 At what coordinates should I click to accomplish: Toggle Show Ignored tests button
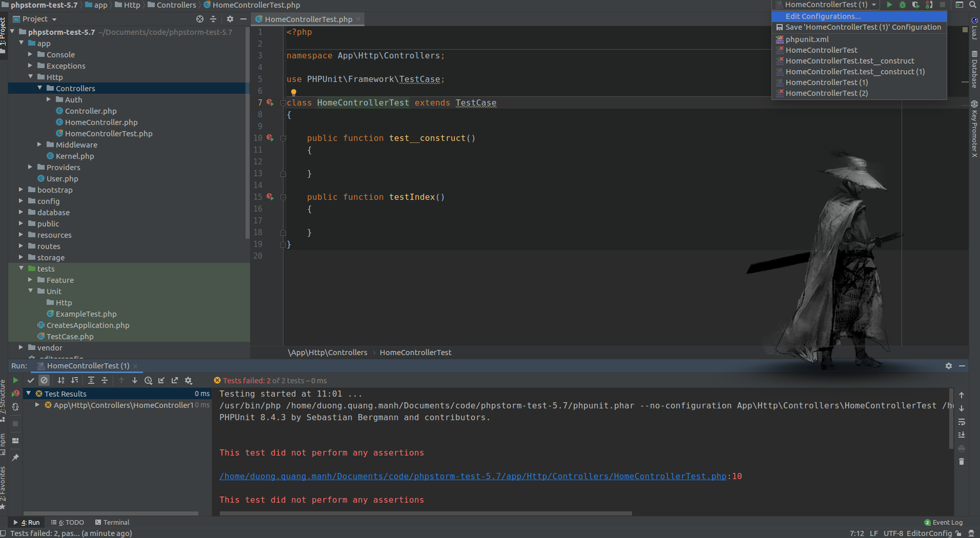[x=44, y=381]
